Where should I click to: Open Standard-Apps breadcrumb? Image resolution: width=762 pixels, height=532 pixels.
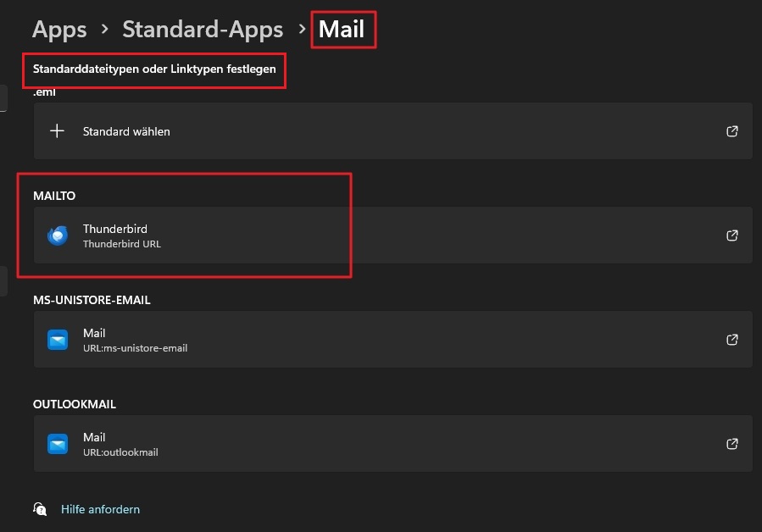203,29
